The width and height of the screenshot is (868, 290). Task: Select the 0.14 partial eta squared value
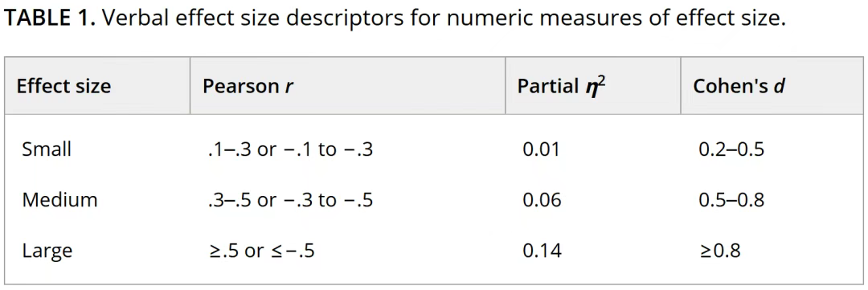pyautogui.click(x=542, y=251)
